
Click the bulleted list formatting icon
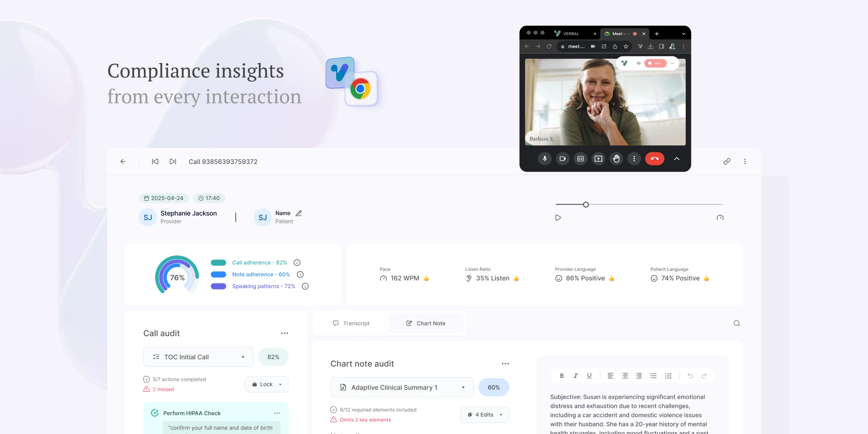pyautogui.click(x=653, y=376)
